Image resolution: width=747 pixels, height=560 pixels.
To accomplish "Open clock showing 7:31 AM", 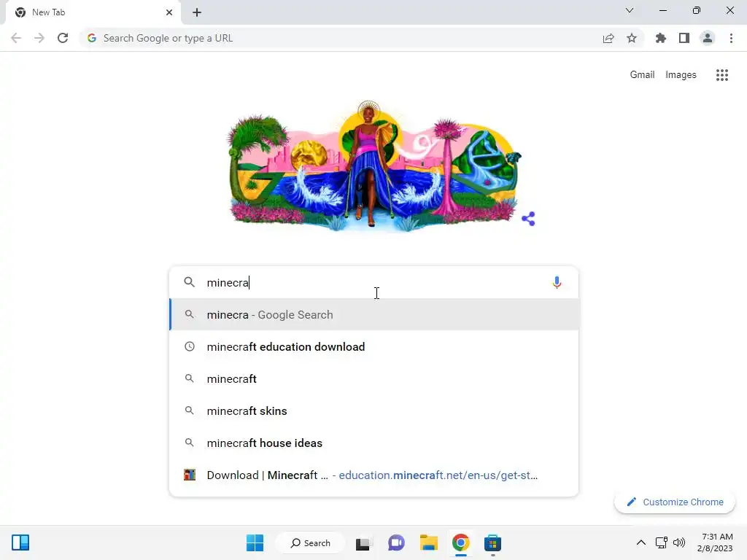I will 715,542.
